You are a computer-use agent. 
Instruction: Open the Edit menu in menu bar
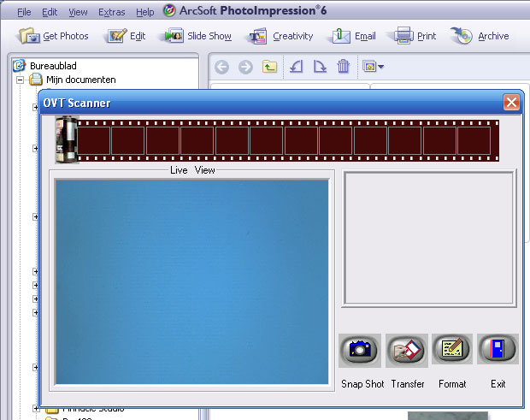click(50, 12)
